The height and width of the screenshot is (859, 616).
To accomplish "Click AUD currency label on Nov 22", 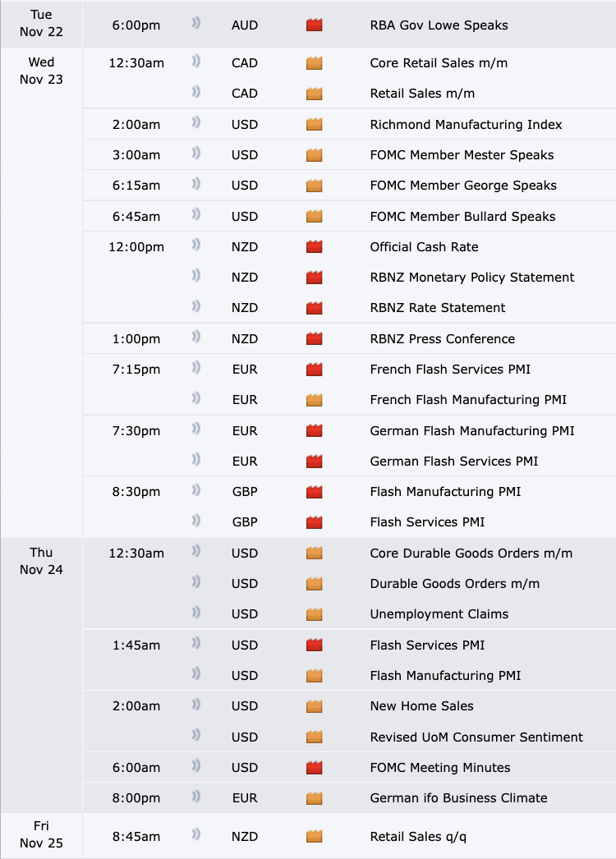I will pyautogui.click(x=244, y=25).
